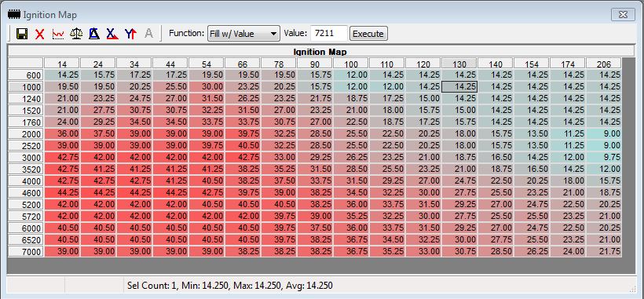Select column header 66
This screenshot has width=644, height=299.
(243, 64)
